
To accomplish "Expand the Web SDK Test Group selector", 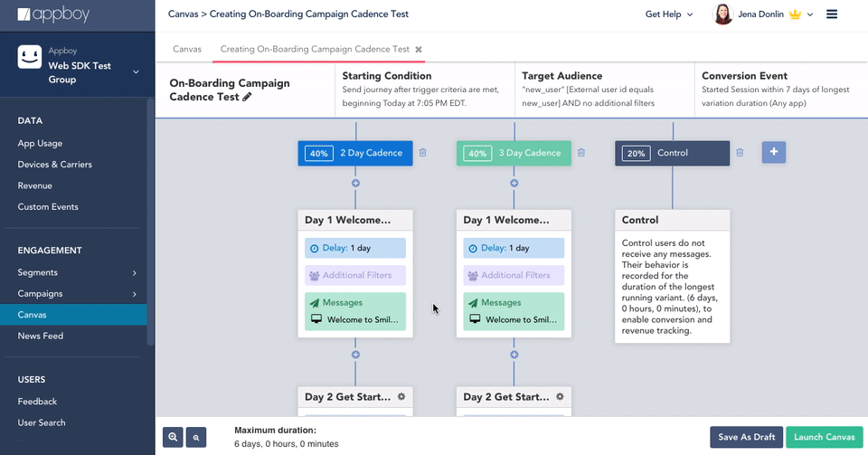I will tap(137, 72).
